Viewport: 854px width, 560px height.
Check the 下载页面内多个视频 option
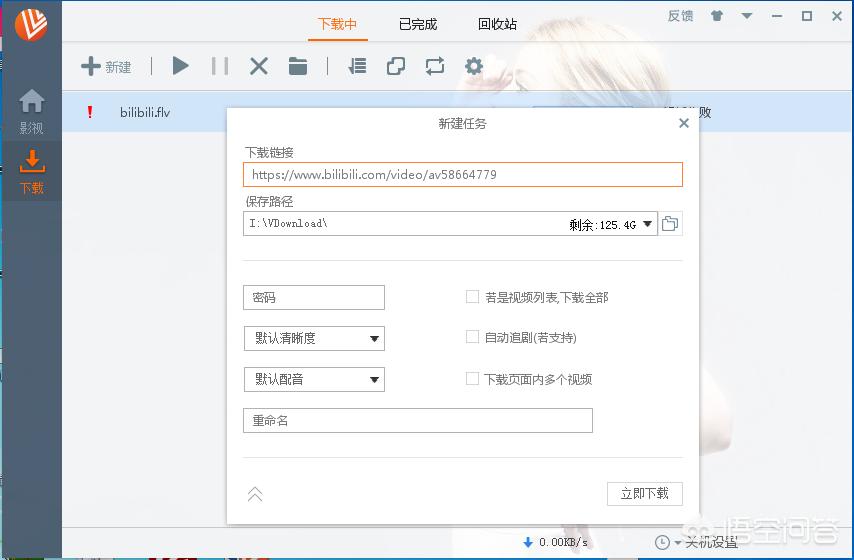(x=473, y=379)
